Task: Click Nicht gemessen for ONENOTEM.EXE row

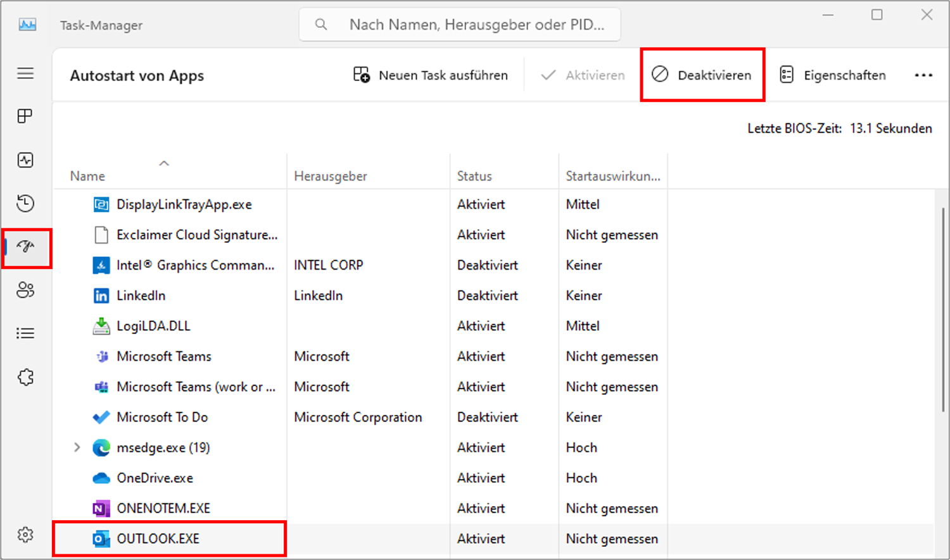Action: tap(612, 508)
